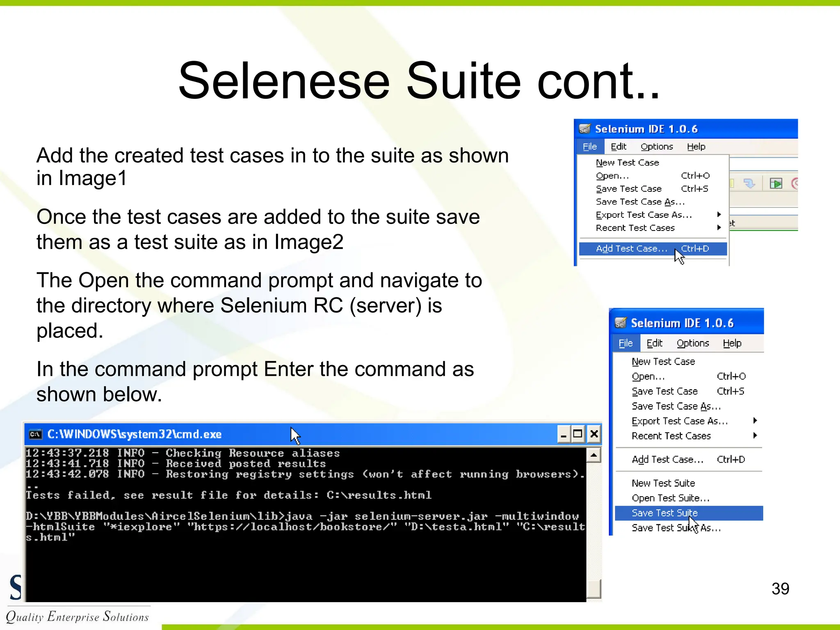The width and height of the screenshot is (840, 630).
Task: Click the cmd.exe vertical scrollbar thumb
Action: (593, 589)
